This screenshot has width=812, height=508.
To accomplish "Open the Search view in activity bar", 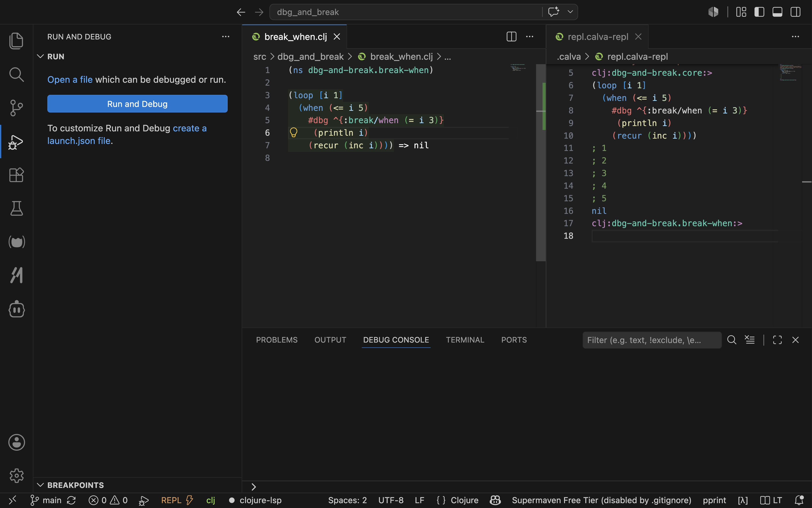I will (16, 74).
